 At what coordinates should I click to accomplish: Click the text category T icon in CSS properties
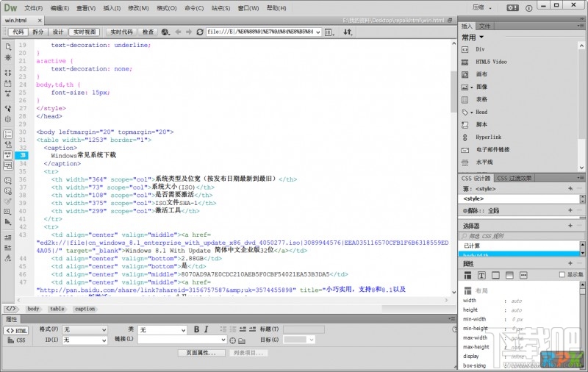(x=481, y=276)
